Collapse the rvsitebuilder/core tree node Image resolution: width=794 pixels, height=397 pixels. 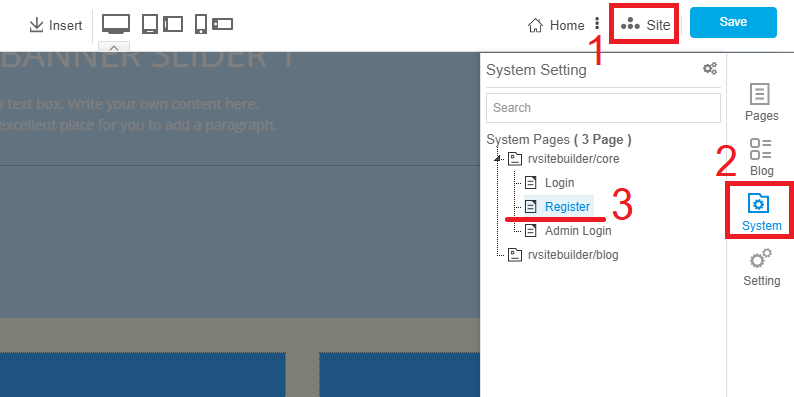click(x=497, y=159)
